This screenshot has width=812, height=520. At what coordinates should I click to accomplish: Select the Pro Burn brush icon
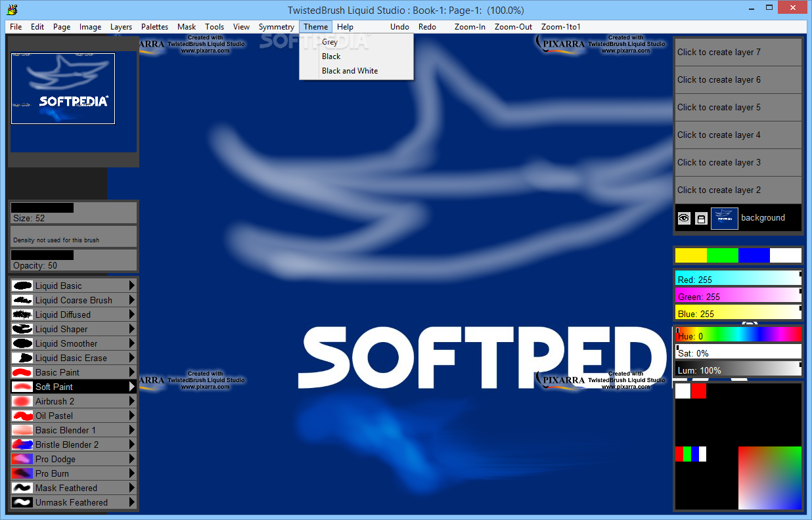22,473
